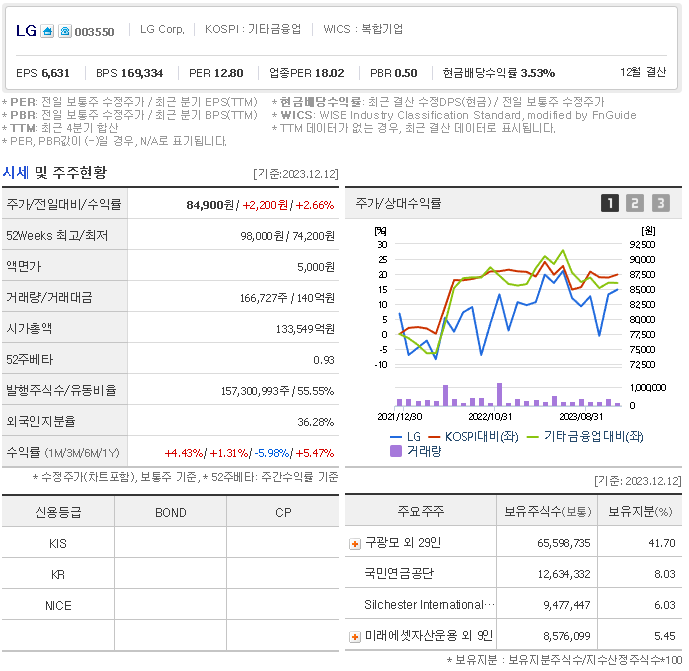
Task: Click the LG Corp. English name
Action: point(162,29)
